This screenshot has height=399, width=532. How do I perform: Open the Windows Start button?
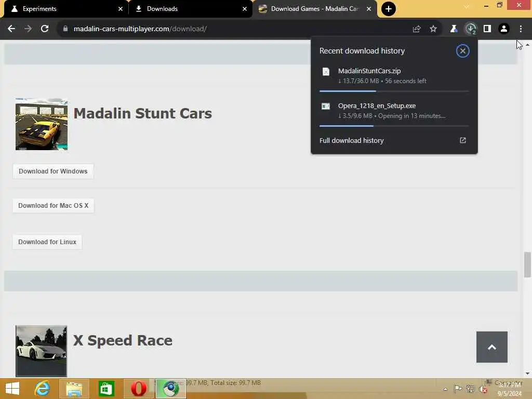pos(12,389)
